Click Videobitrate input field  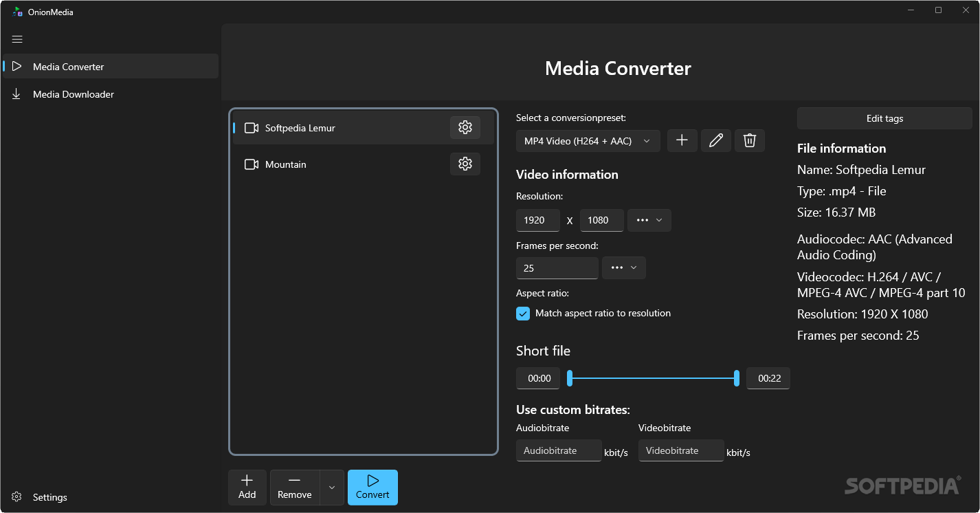pos(681,450)
